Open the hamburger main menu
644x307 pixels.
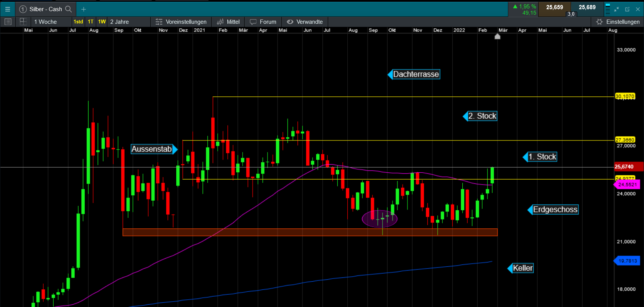tap(8, 9)
